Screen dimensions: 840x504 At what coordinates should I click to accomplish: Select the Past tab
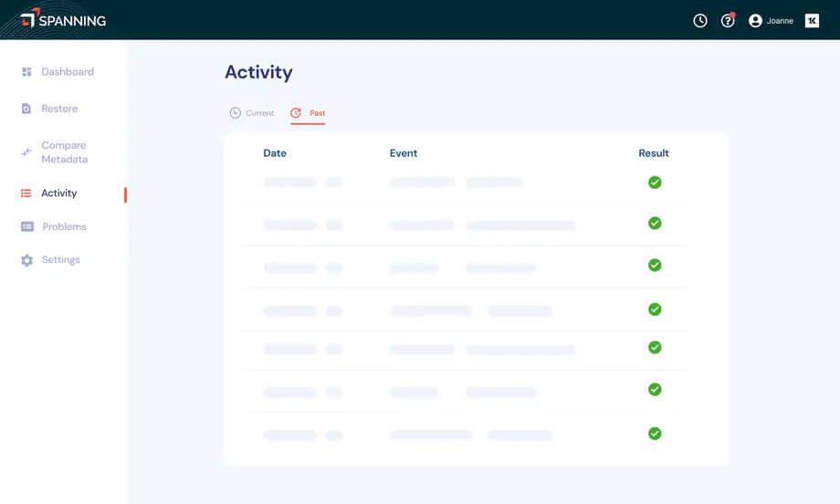[x=317, y=113]
